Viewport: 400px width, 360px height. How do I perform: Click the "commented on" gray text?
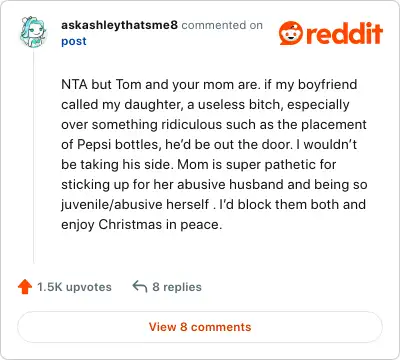(222, 25)
